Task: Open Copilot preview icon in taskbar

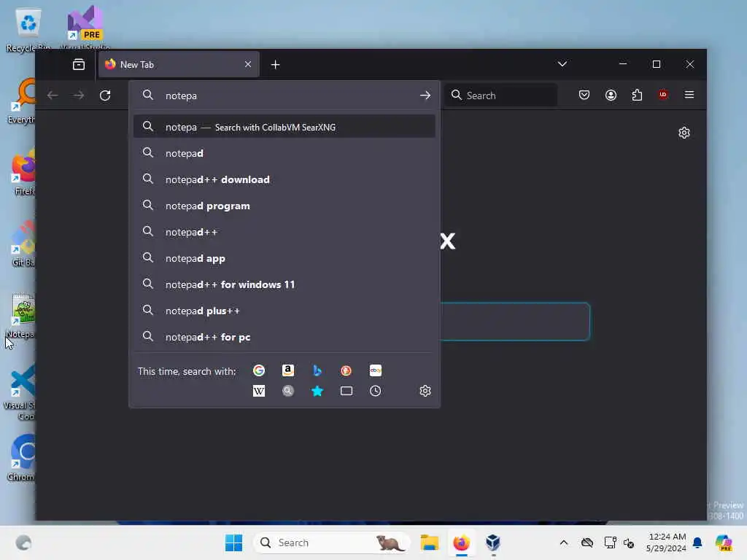Action: [724, 542]
